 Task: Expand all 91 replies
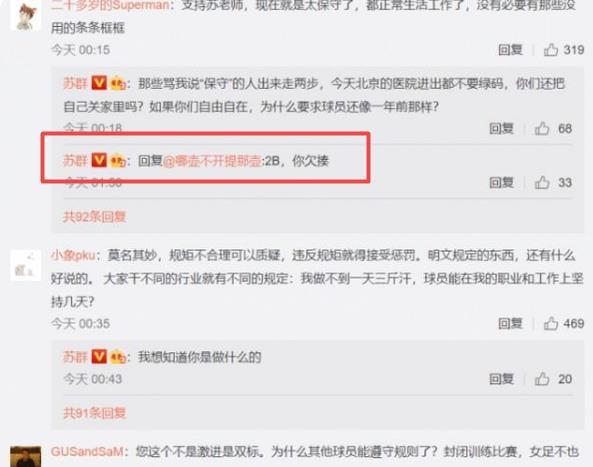pos(94,413)
